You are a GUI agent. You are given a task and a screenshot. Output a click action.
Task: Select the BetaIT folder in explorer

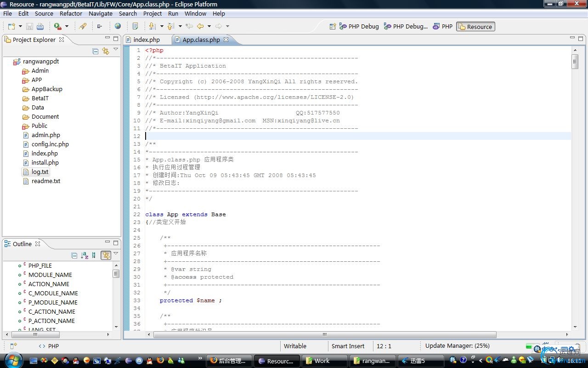coord(40,98)
